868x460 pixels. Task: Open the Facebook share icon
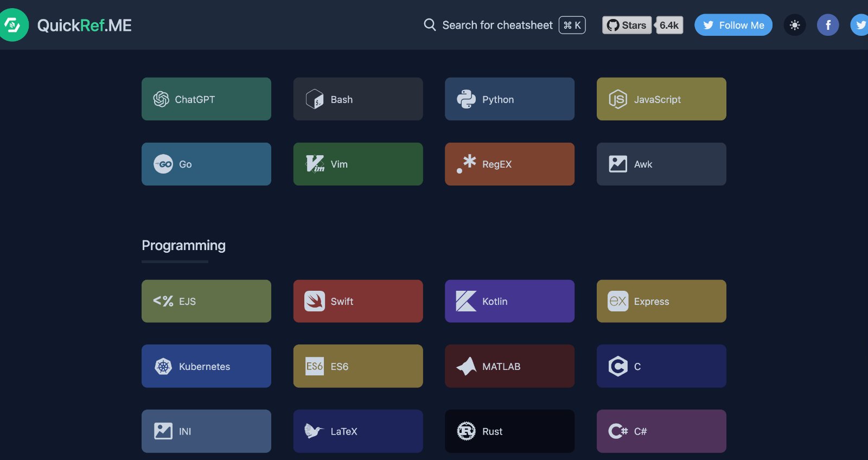coord(828,25)
